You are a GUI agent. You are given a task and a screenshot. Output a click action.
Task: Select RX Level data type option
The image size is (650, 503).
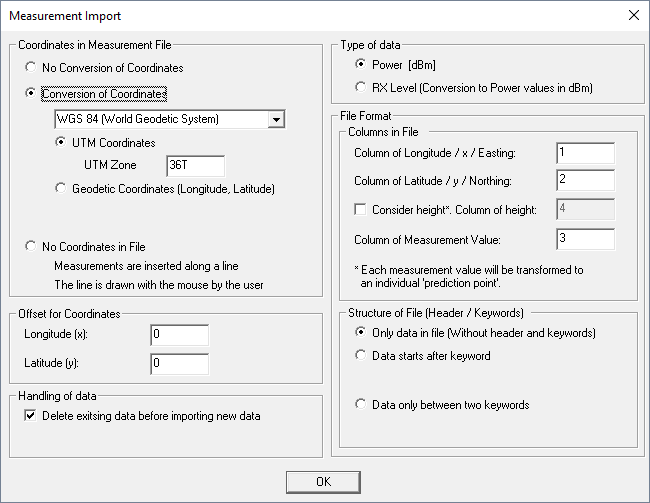click(361, 88)
